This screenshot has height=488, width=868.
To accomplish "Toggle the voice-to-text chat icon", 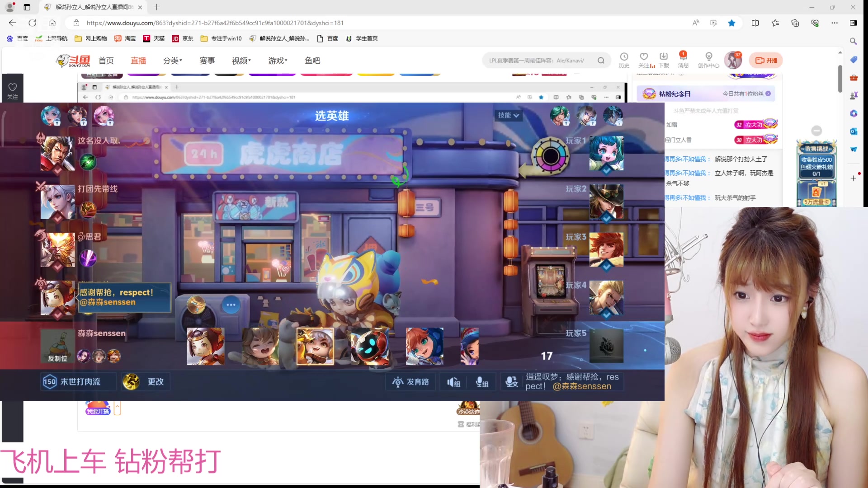I will [512, 382].
